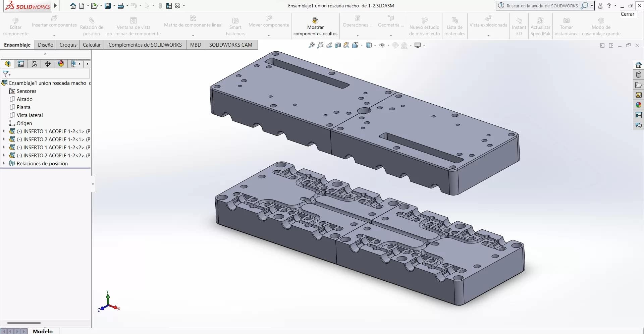Click the Save disk icon
The image size is (644, 334).
(x=108, y=6)
